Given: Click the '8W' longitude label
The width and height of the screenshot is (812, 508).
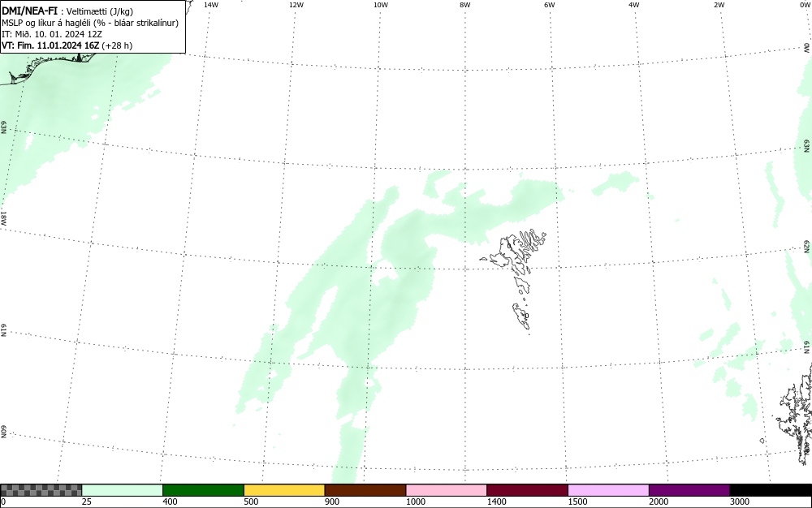Looking at the screenshot, I should tap(465, 5).
